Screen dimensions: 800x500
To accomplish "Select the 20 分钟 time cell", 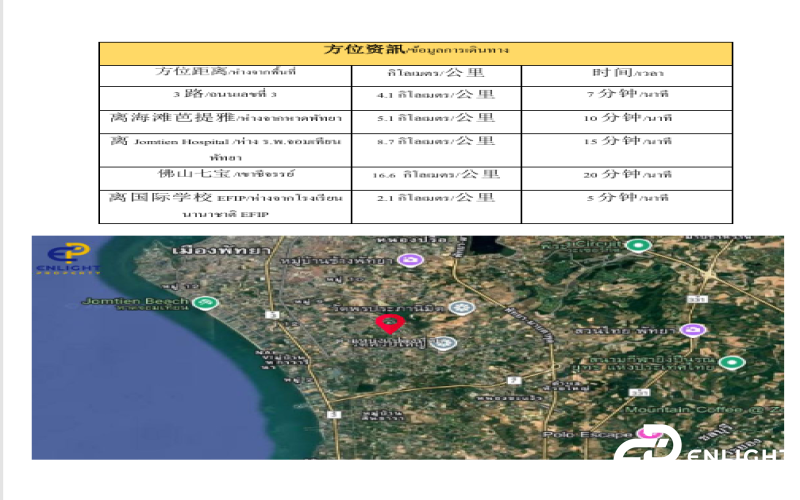I will click(626, 174).
